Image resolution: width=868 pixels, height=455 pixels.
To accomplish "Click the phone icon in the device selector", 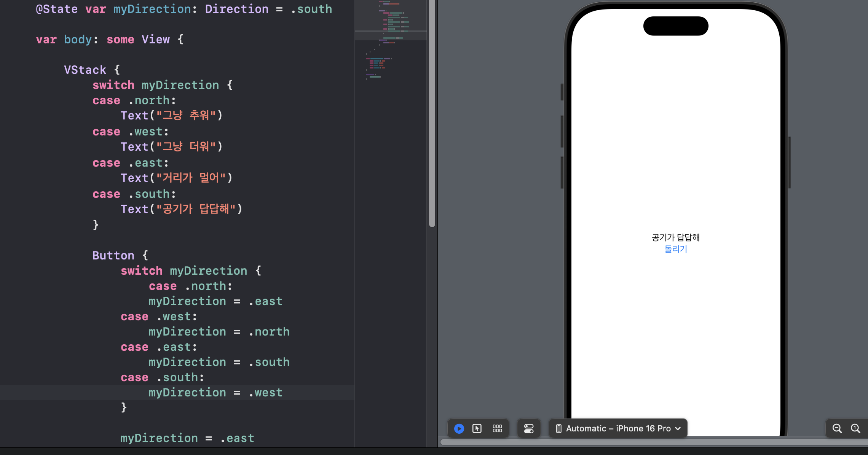I will (x=559, y=429).
